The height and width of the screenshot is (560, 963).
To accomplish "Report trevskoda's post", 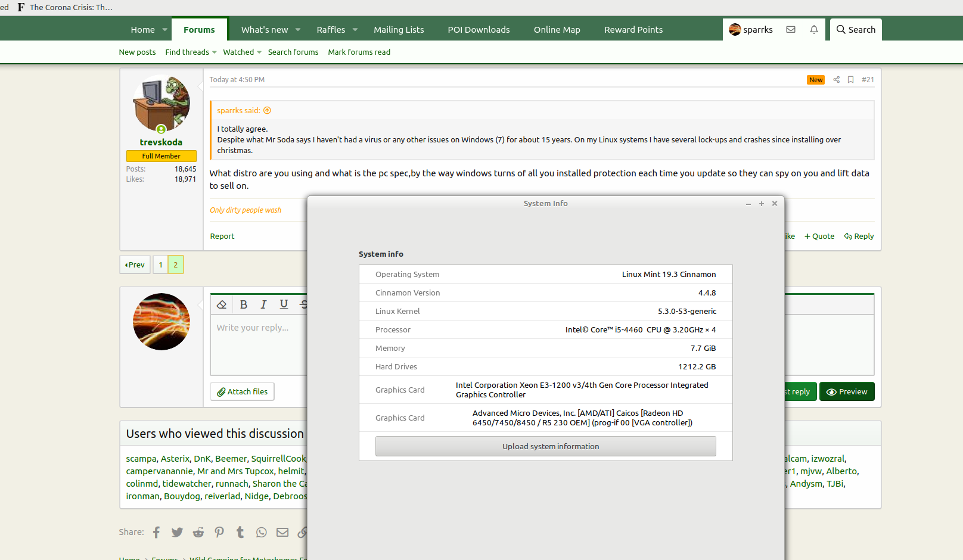I will [x=222, y=237].
